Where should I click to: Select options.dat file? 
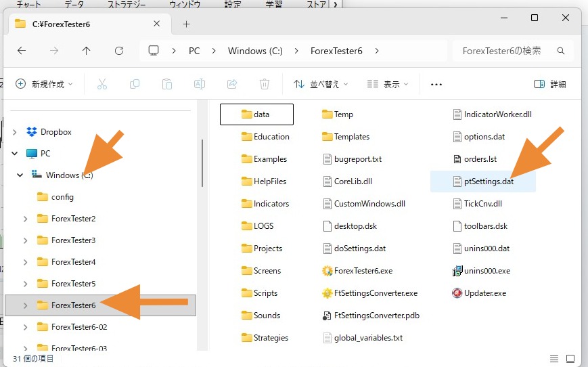[x=478, y=137]
